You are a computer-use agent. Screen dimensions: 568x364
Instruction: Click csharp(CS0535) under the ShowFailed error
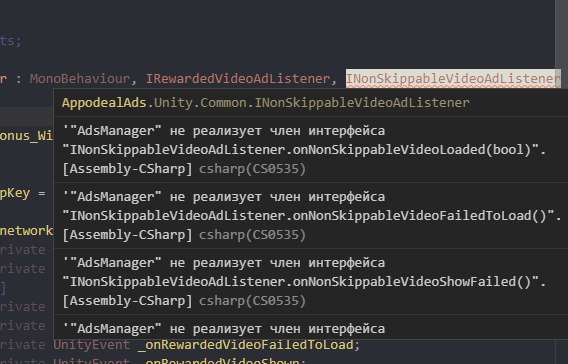point(252,301)
